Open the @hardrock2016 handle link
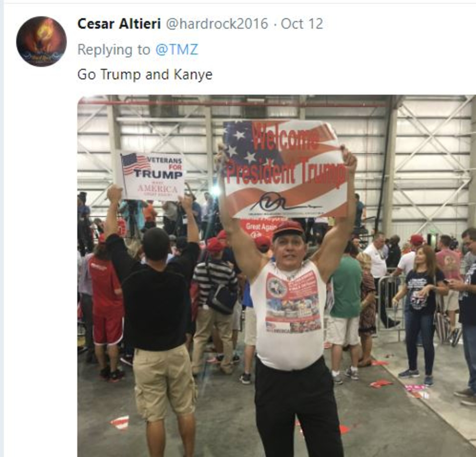Image resolution: width=476 pixels, height=457 pixels. (x=217, y=24)
